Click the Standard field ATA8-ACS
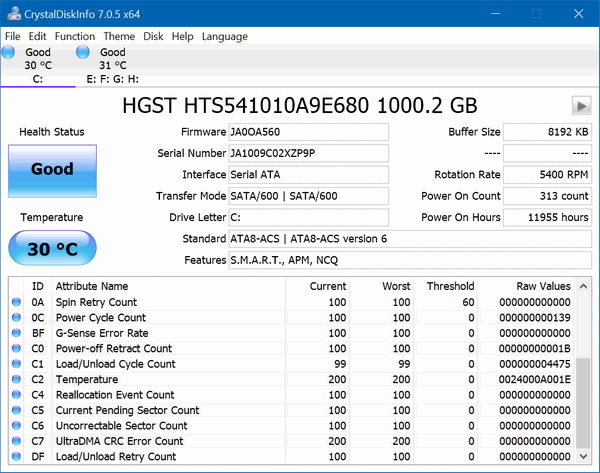The height and width of the screenshot is (473, 600). [410, 239]
